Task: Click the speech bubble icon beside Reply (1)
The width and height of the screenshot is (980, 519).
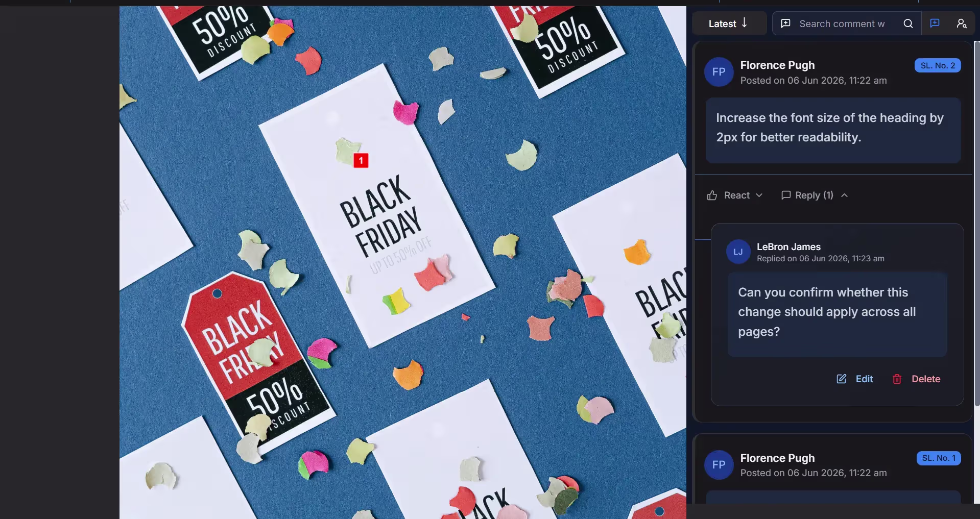Action: click(x=786, y=195)
